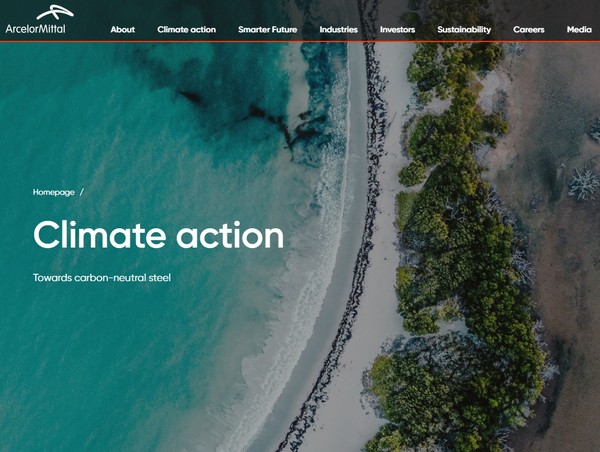Open the Investors menu item
Image resolution: width=600 pixels, height=452 pixels.
coord(397,29)
